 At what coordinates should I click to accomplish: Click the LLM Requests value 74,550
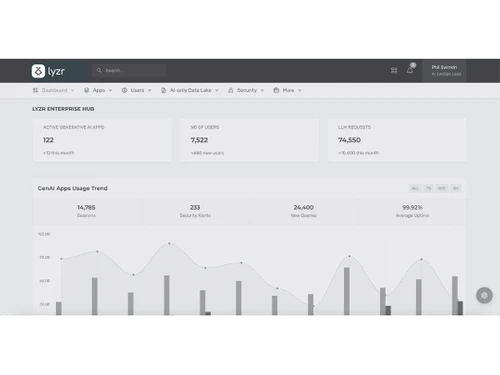349,140
